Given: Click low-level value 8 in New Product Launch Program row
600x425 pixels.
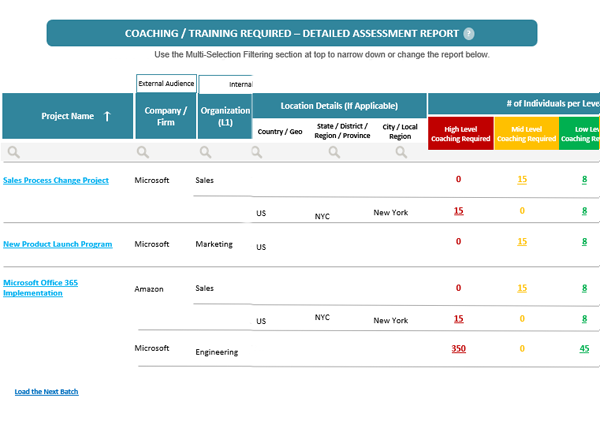Looking at the screenshot, I should [584, 242].
